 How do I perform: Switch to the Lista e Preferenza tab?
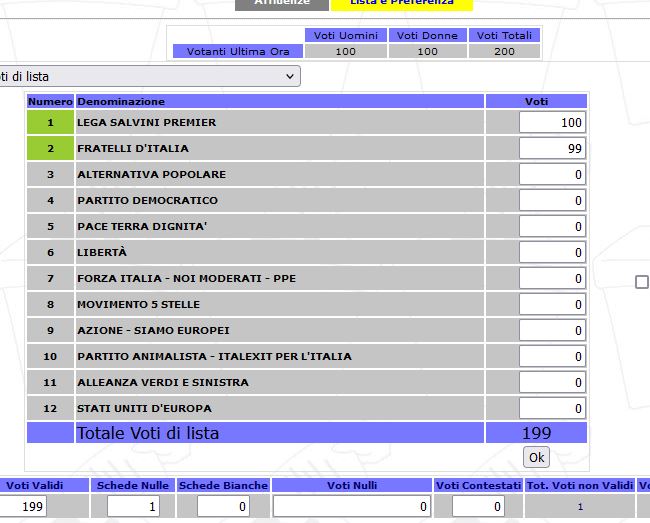[x=402, y=3]
